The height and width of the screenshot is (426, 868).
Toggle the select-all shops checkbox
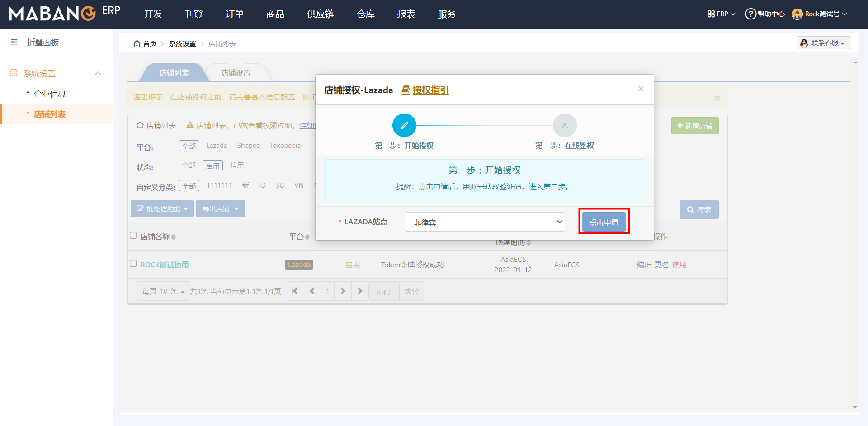133,235
